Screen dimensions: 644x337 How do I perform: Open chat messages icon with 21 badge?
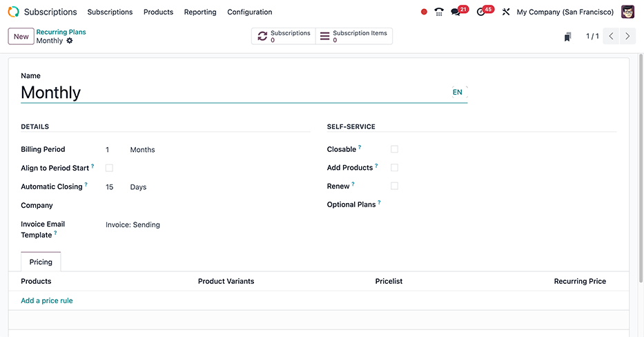(x=456, y=12)
